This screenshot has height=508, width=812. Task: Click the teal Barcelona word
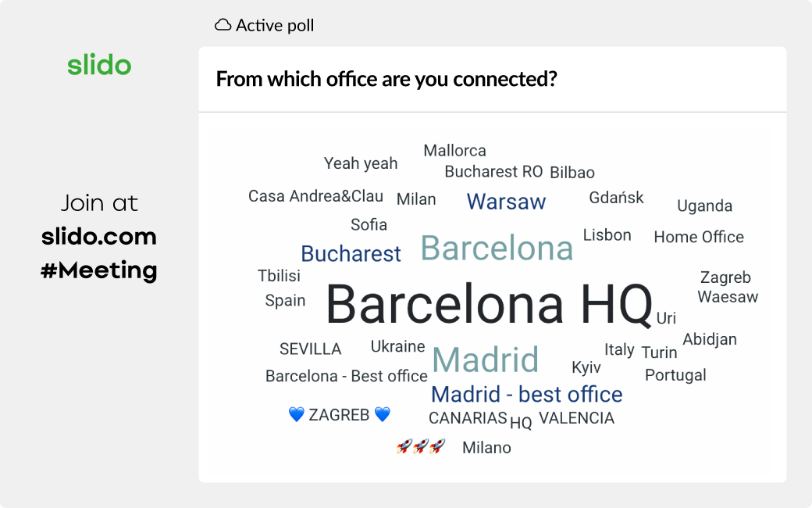tap(497, 249)
